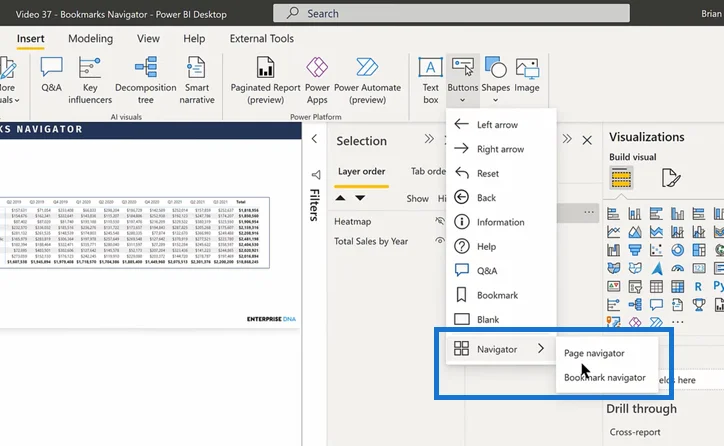Insert a Text box
Viewport: 724px width, 446px height.
pos(430,80)
